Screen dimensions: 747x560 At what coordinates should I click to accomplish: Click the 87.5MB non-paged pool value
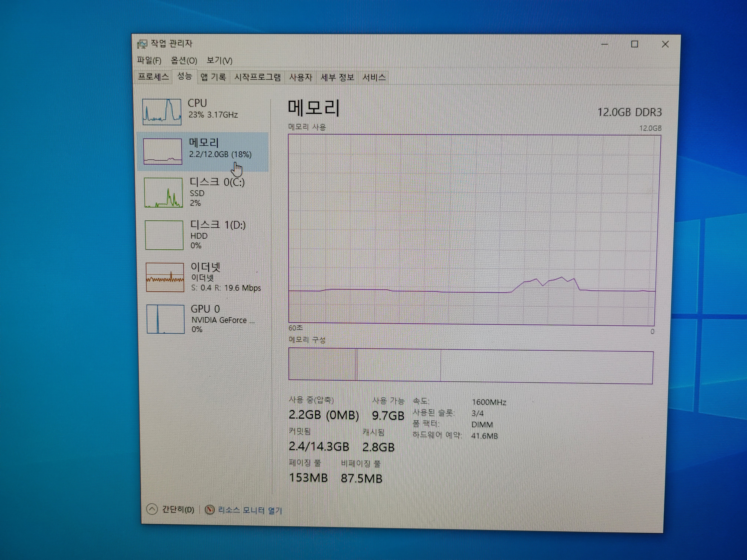pyautogui.click(x=361, y=478)
